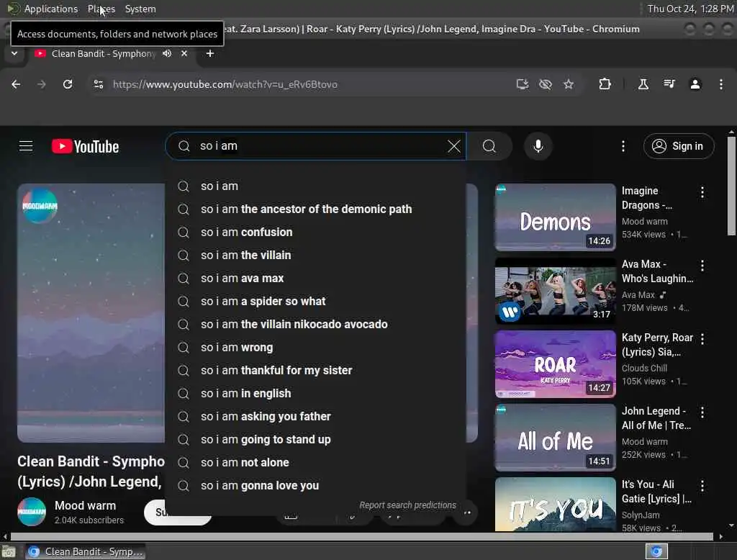Open Extensions puzzle icon
Image resolution: width=737 pixels, height=560 pixels.
click(x=605, y=84)
